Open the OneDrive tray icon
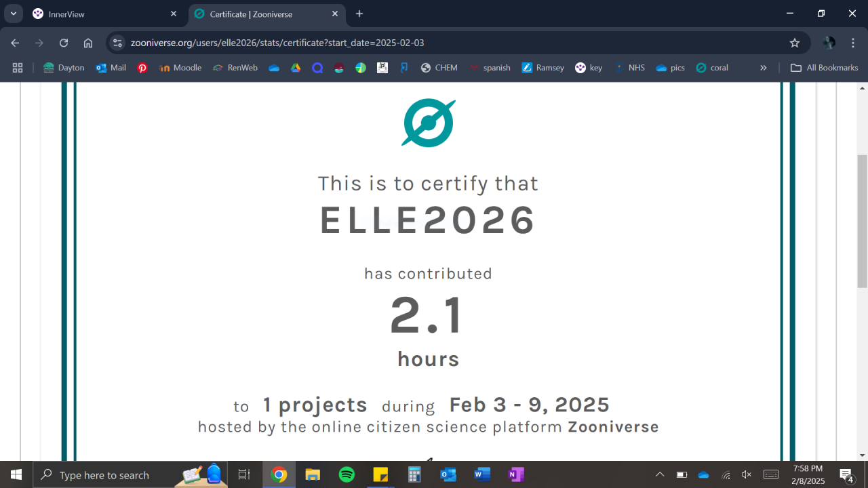 click(703, 474)
